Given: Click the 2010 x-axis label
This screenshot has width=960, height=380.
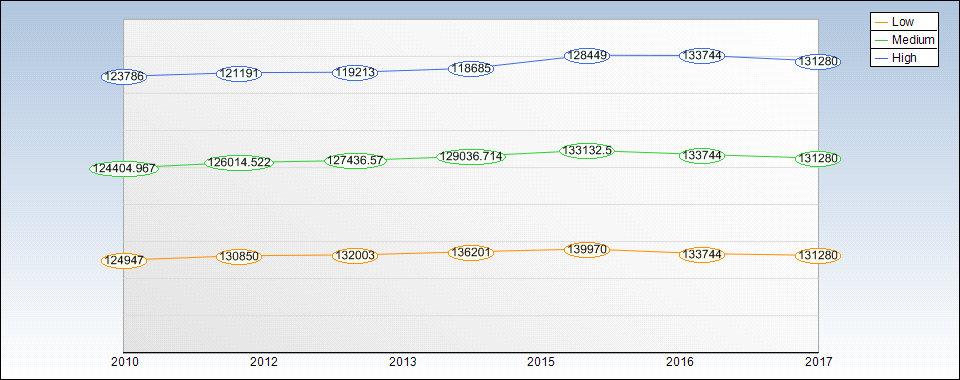Looking at the screenshot, I should 125,362.
